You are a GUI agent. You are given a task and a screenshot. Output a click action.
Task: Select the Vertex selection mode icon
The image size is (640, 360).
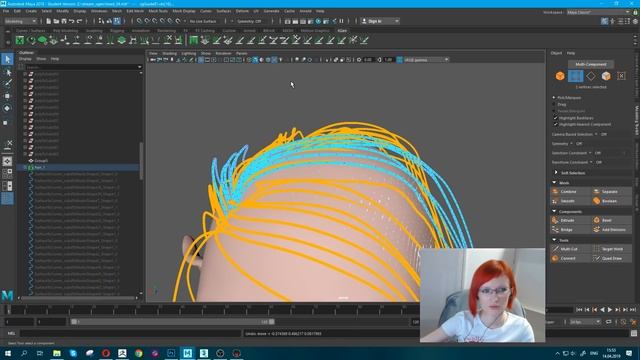(x=576, y=76)
